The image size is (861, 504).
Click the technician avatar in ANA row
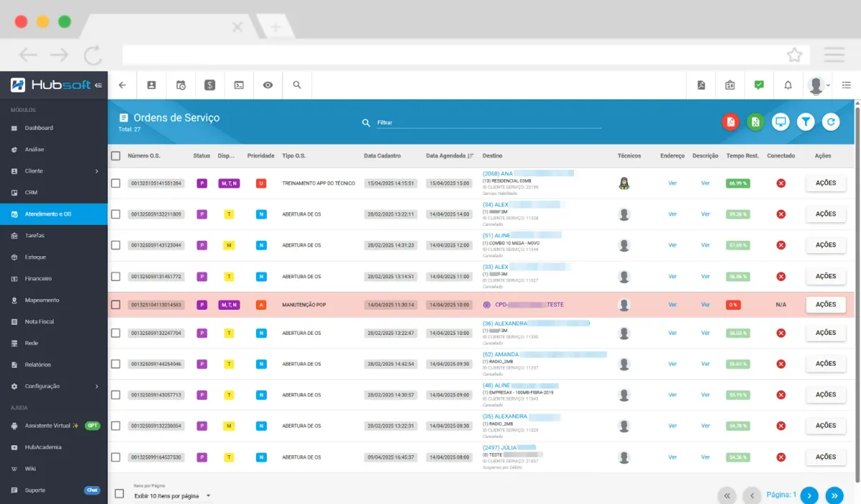(x=624, y=183)
